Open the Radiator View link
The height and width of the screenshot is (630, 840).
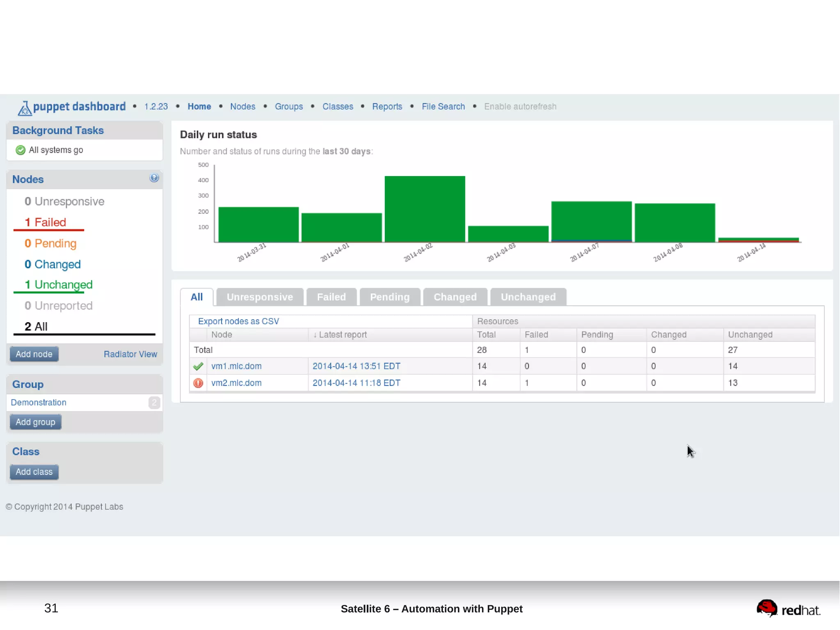tap(130, 354)
